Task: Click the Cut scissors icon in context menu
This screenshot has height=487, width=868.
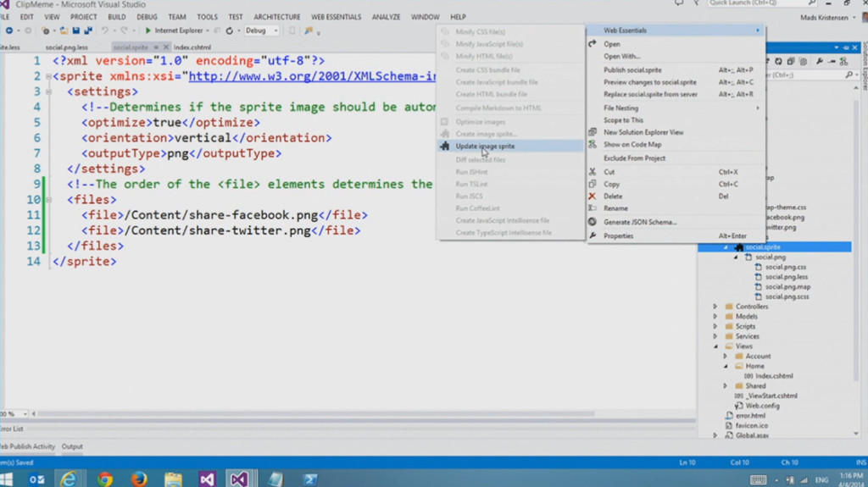Action: [593, 172]
